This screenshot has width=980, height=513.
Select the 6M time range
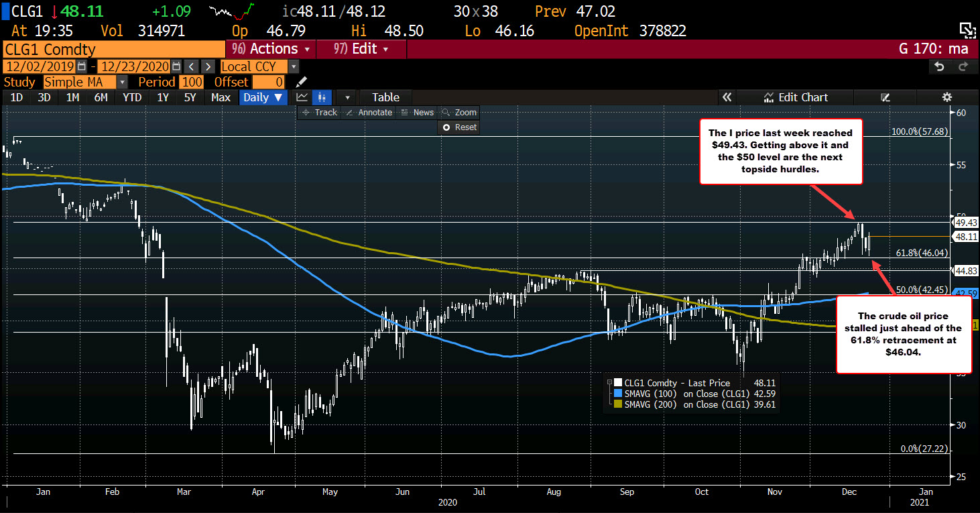[x=101, y=97]
